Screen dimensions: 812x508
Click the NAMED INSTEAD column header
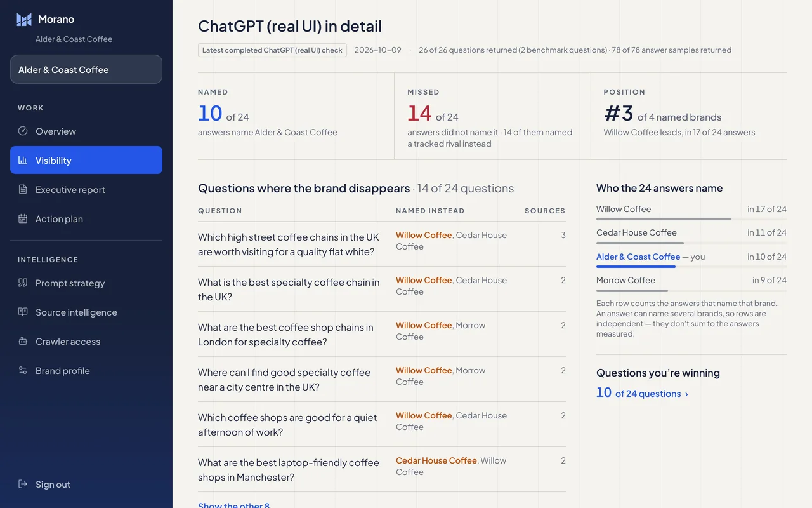click(430, 211)
